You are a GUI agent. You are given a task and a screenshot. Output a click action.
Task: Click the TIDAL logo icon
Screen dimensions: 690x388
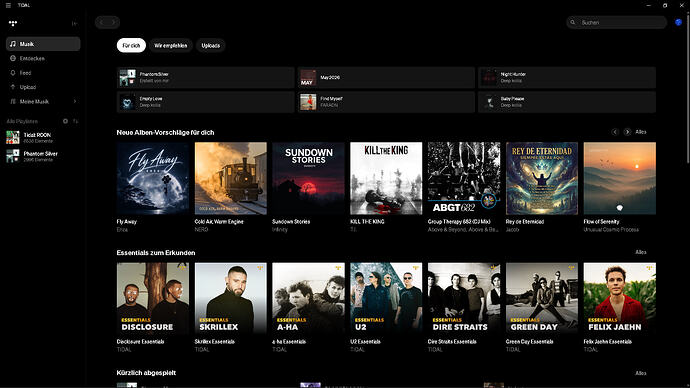coord(13,23)
